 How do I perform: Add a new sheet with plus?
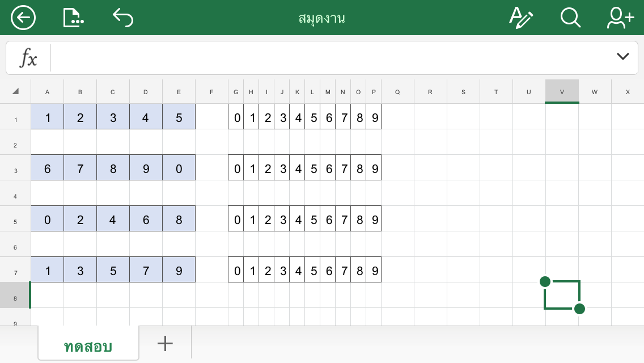tap(165, 343)
